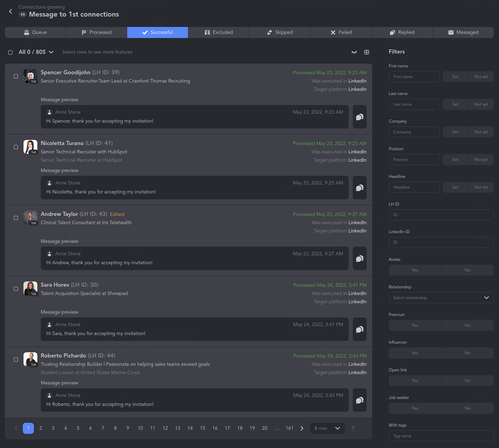Click the scroll-to-top arrow icon
Screen dimensions: 499x448
(x=353, y=428)
